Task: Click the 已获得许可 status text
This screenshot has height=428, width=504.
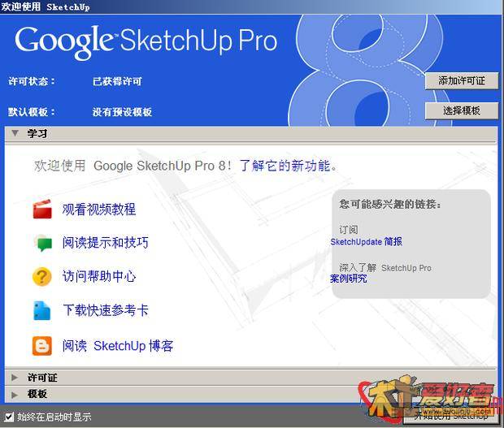Action: (117, 81)
